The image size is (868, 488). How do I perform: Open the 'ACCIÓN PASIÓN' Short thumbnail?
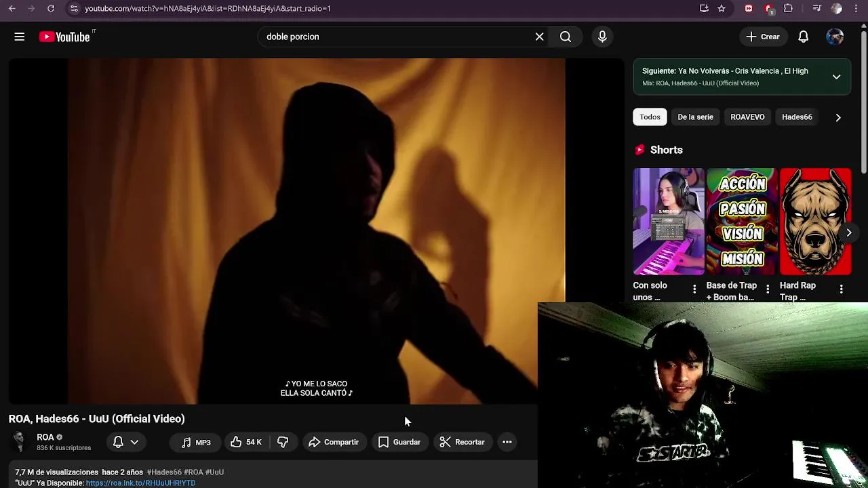click(x=742, y=222)
